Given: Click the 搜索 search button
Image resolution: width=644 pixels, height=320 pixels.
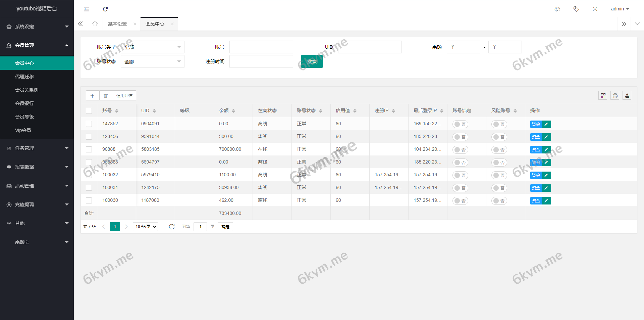Looking at the screenshot, I should [x=312, y=61].
